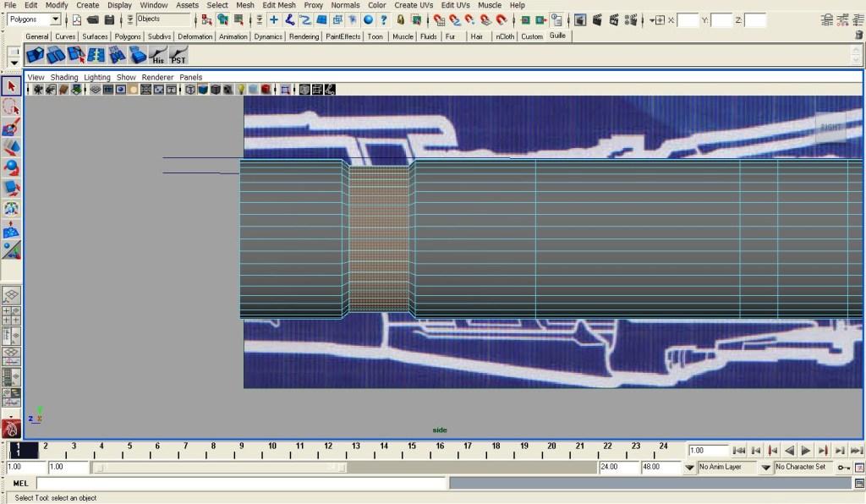Select the Scale tool in toolbox

[x=11, y=189]
